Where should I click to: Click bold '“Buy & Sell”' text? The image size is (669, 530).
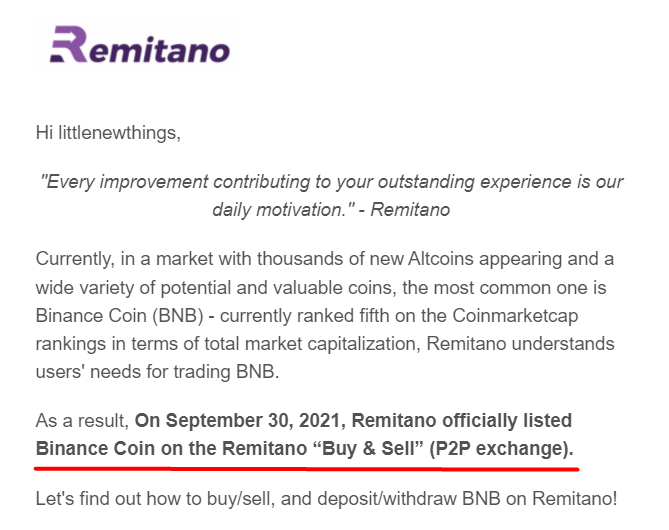368,448
